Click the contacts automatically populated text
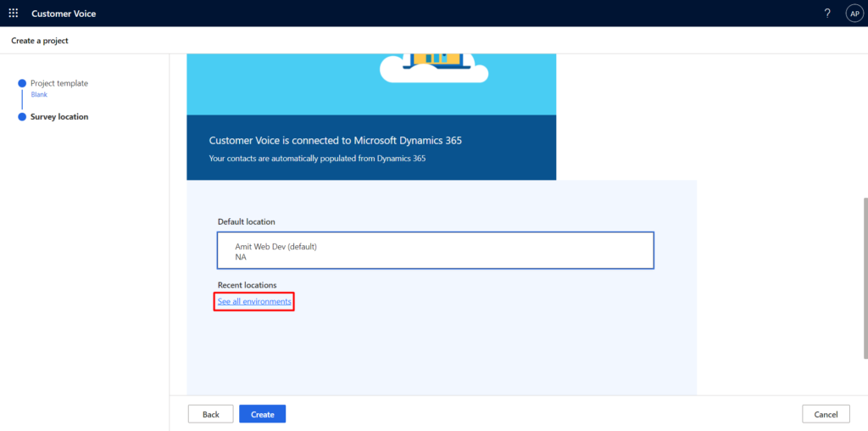 pyautogui.click(x=317, y=159)
